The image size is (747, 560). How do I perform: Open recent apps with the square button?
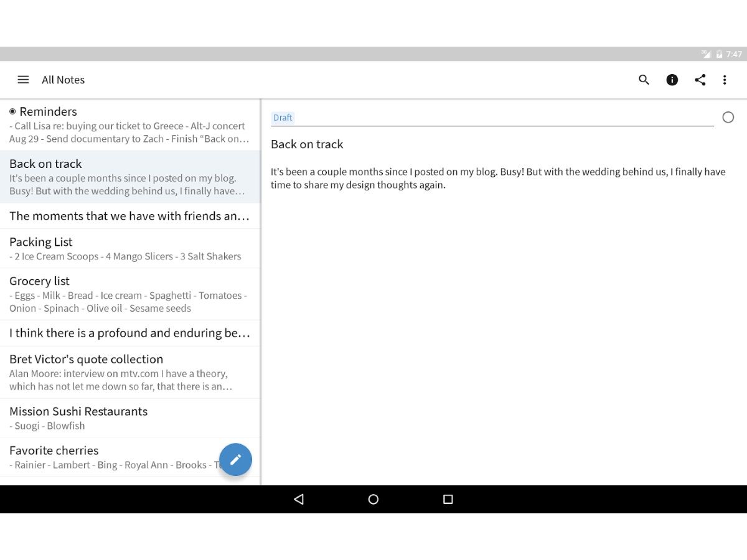pyautogui.click(x=448, y=499)
